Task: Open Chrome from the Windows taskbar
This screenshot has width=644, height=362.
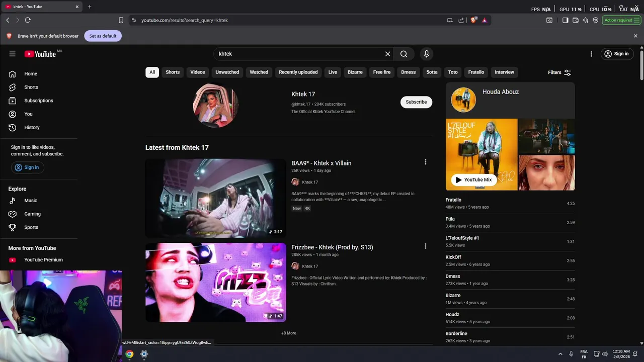Action: 129,354
